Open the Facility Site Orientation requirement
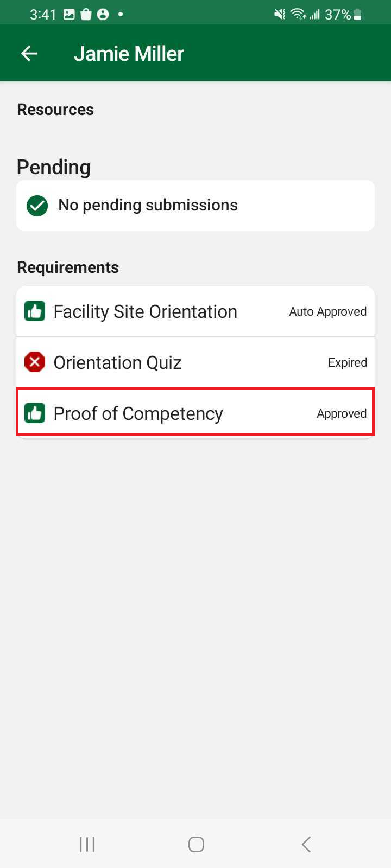This screenshot has height=868, width=391. (145, 311)
